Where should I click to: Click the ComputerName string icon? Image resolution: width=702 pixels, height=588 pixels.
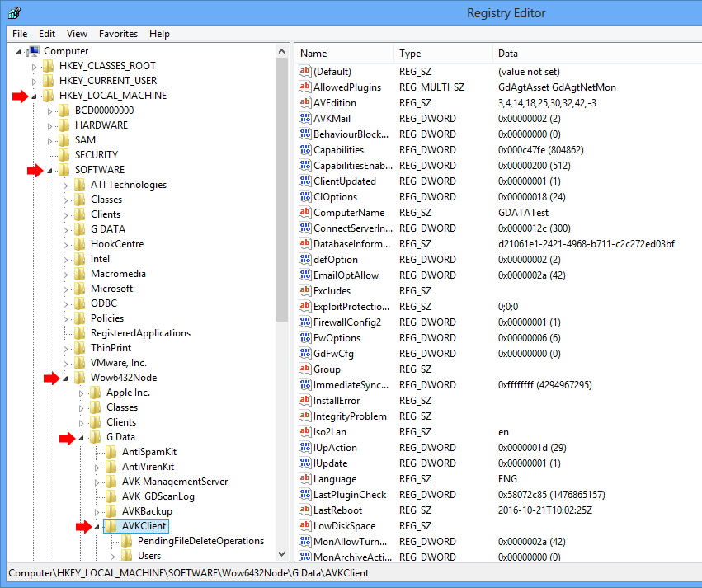305,212
